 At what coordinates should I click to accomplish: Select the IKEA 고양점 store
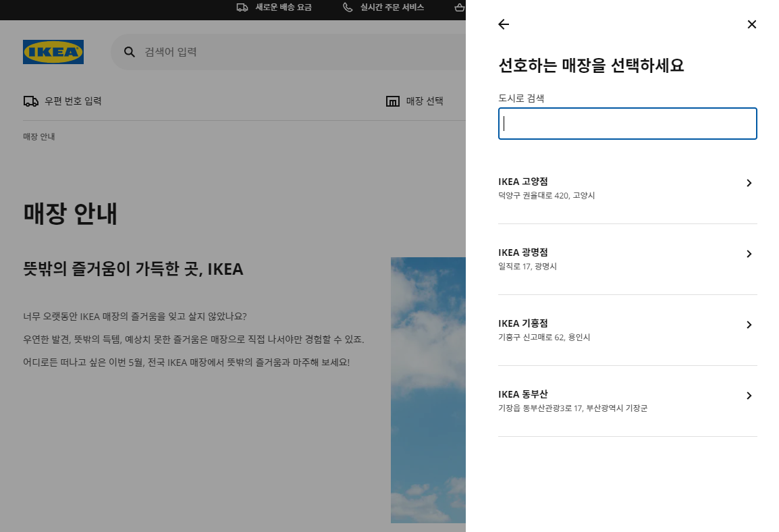point(628,188)
